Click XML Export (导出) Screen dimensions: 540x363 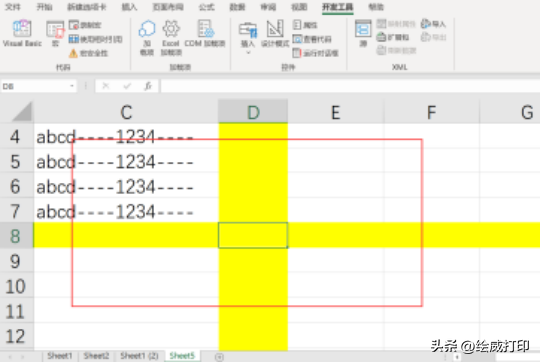point(434,37)
